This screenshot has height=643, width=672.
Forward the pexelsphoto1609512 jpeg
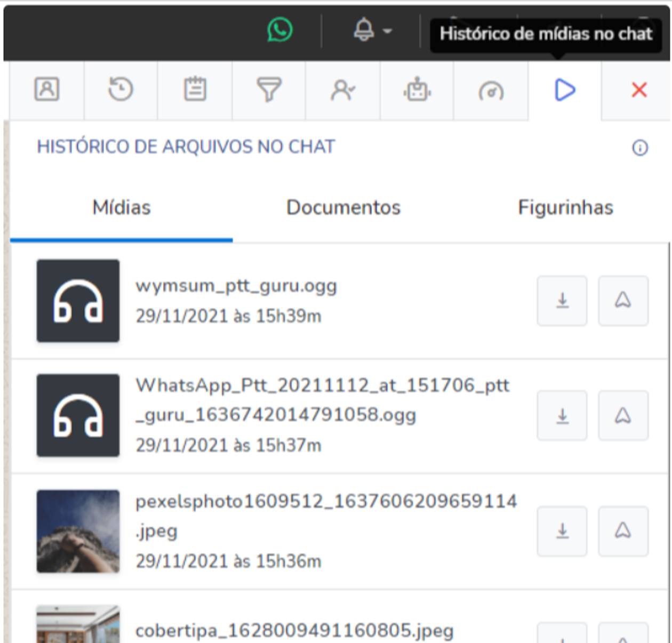point(623,531)
